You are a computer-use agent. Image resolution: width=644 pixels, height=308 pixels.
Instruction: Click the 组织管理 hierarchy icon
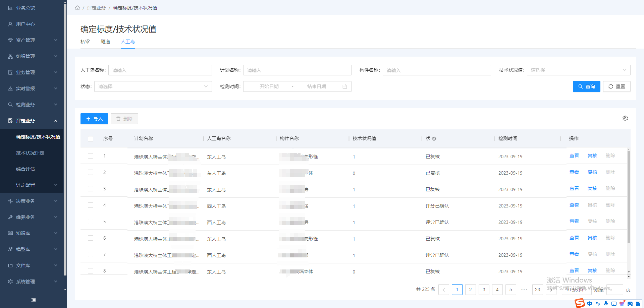pos(10,56)
